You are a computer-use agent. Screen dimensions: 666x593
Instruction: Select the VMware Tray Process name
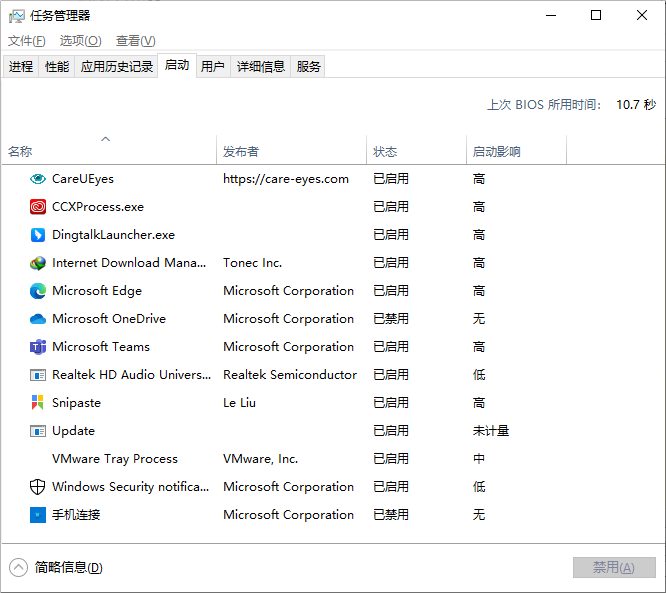pyautogui.click(x=115, y=459)
